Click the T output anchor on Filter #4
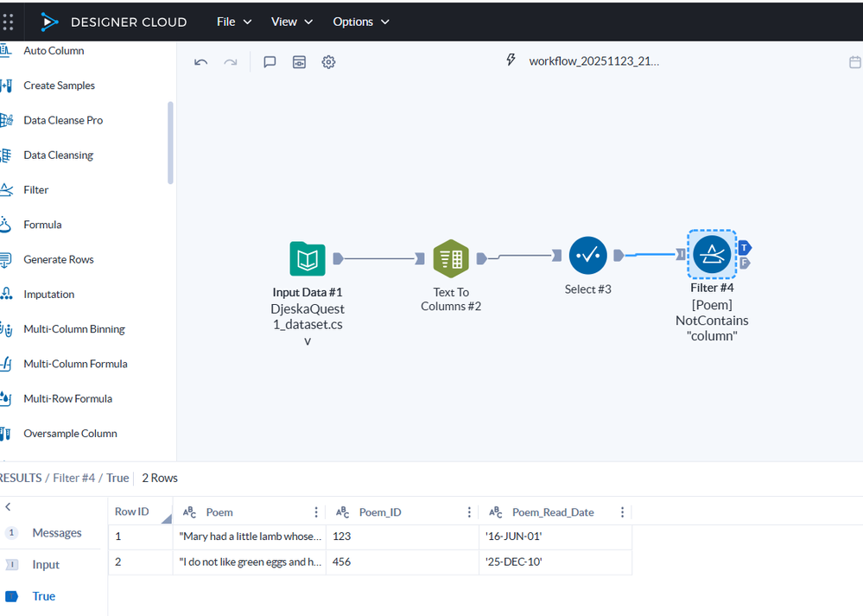Image resolution: width=863 pixels, height=616 pixels. point(744,247)
